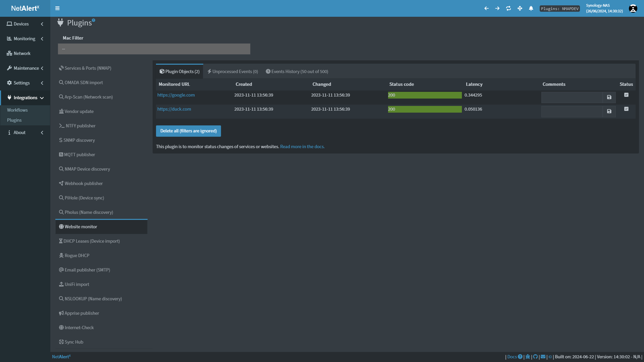Click the refresh icon in top bar
Screen dimensions: 644x362
(x=508, y=8)
